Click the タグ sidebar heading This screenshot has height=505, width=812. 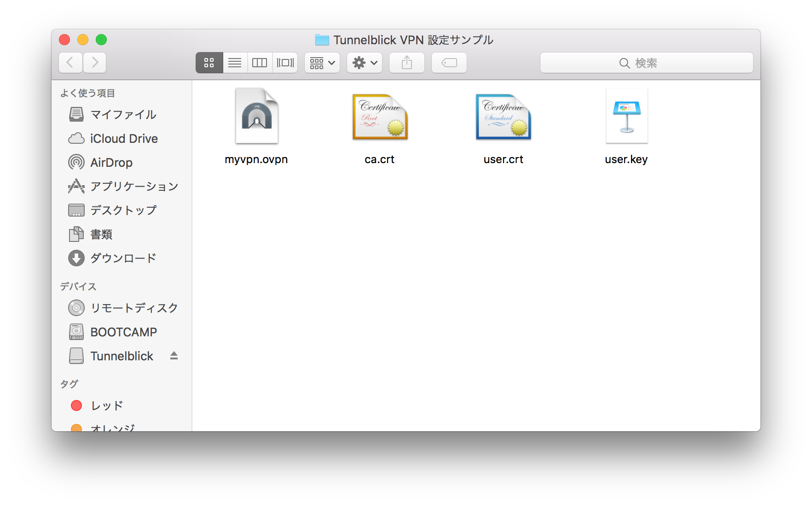[70, 384]
